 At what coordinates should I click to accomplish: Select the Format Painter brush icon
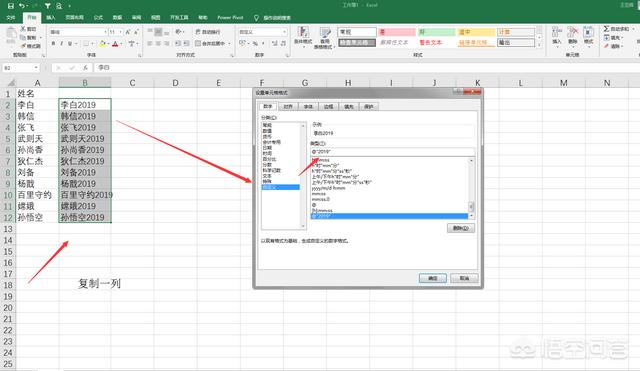click(x=24, y=46)
